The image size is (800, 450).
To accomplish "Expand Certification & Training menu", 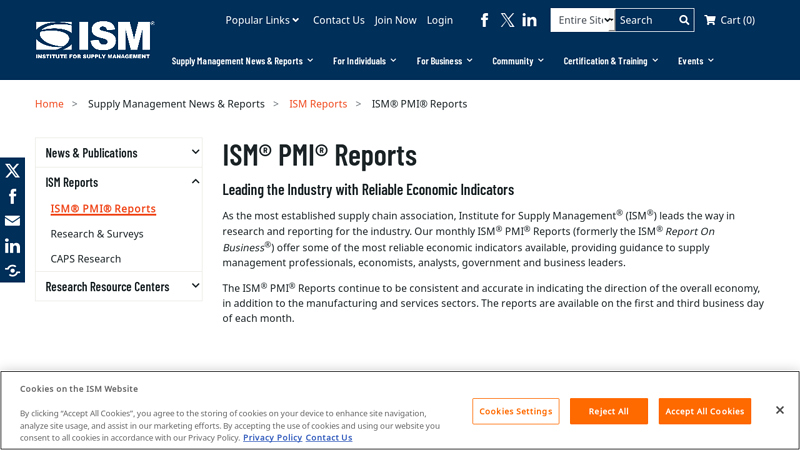I will [611, 61].
